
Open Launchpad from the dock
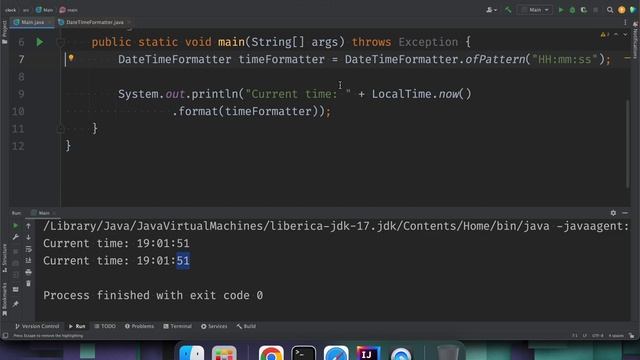(x=224, y=353)
